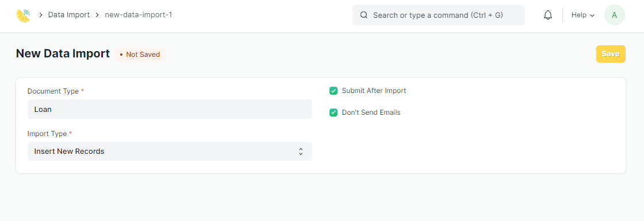Click the Import Type up-down arrows icon
The image size is (644, 221).
click(x=301, y=152)
